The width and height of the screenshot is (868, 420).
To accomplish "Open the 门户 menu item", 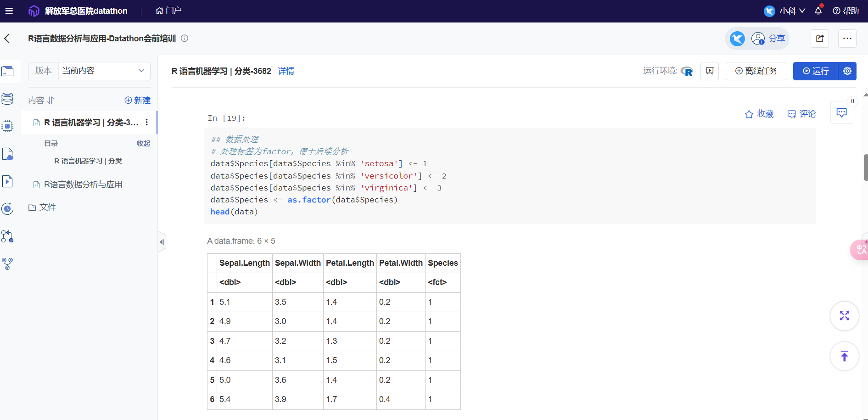I will point(168,11).
